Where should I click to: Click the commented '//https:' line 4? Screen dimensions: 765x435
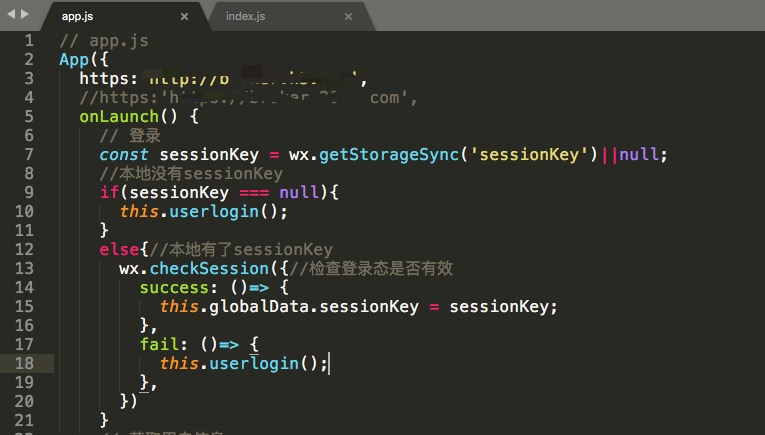click(247, 98)
